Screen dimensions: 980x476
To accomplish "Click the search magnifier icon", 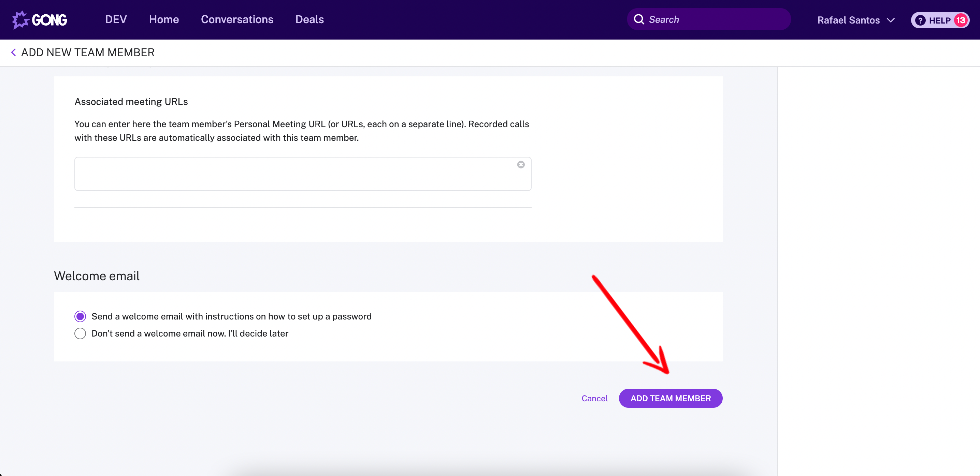I will pos(639,19).
